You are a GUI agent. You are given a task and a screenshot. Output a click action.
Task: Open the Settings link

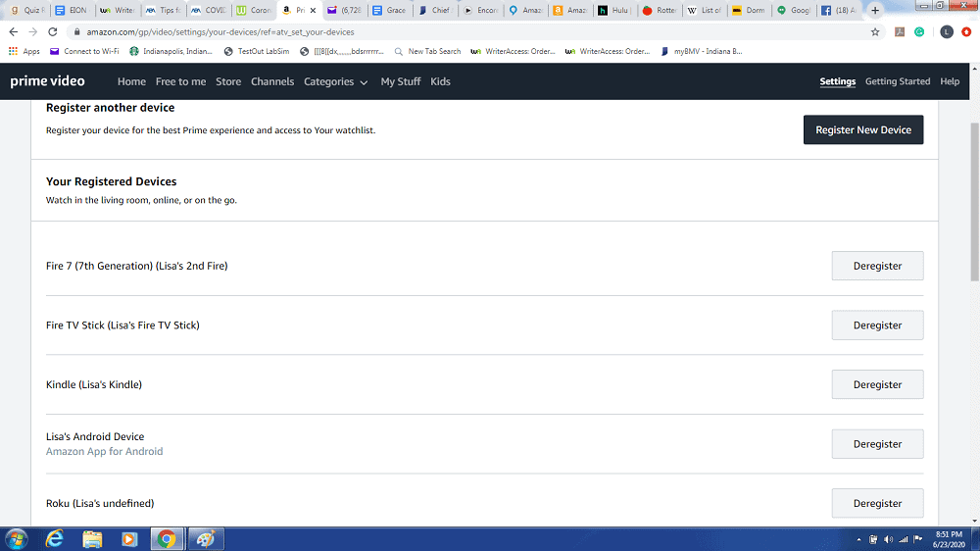click(x=838, y=81)
